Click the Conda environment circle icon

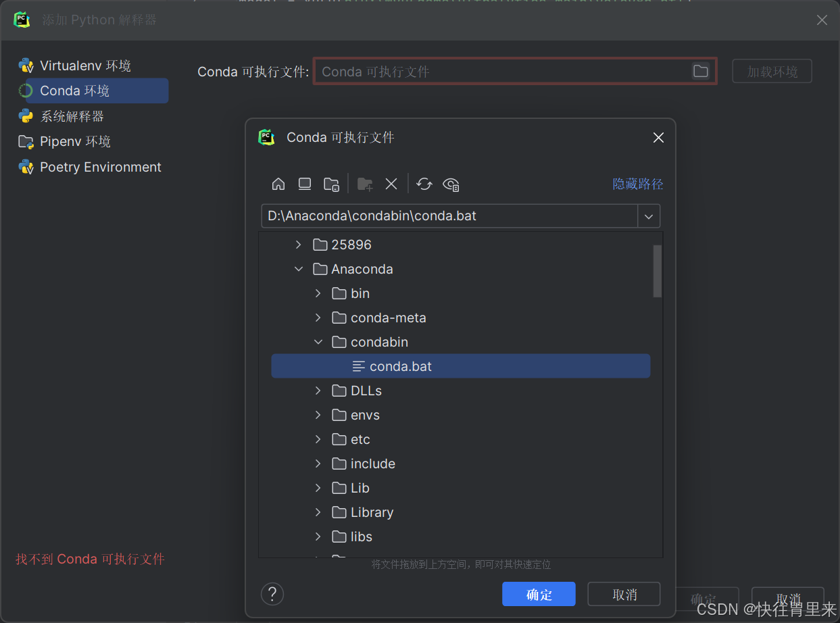[26, 91]
